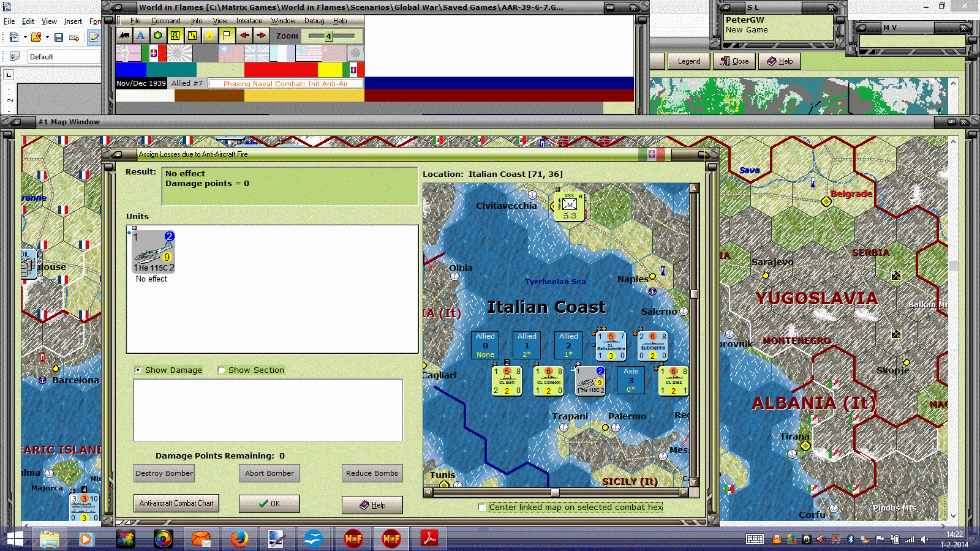This screenshot has width=980, height=551.
Task: Open the Window menu in World in Flames
Action: (283, 21)
